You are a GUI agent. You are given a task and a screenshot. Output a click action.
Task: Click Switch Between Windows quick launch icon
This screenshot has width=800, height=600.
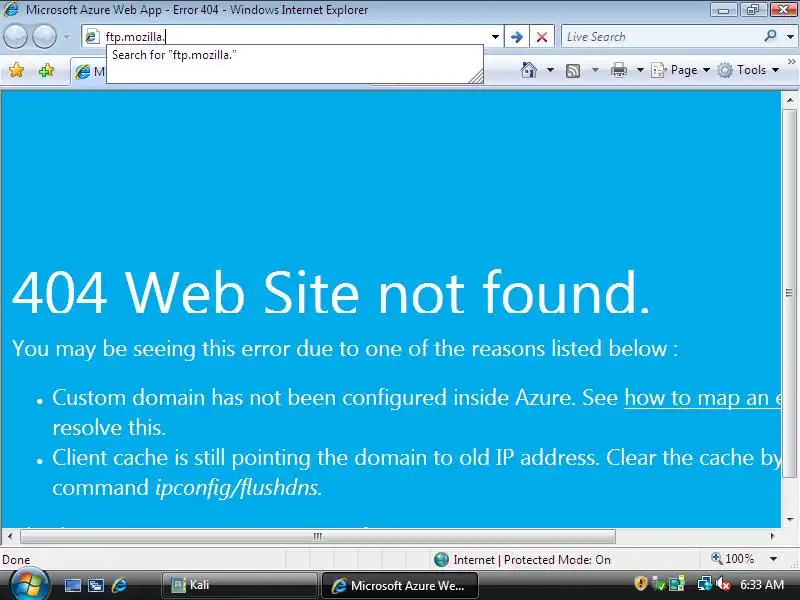96,585
